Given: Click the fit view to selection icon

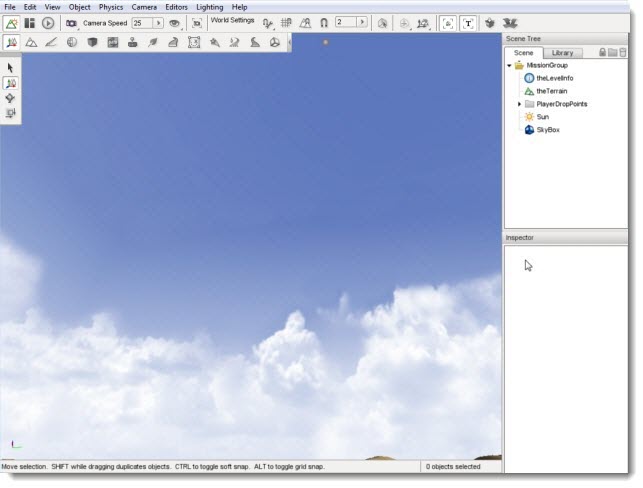Looking at the screenshot, I should tap(197, 23).
